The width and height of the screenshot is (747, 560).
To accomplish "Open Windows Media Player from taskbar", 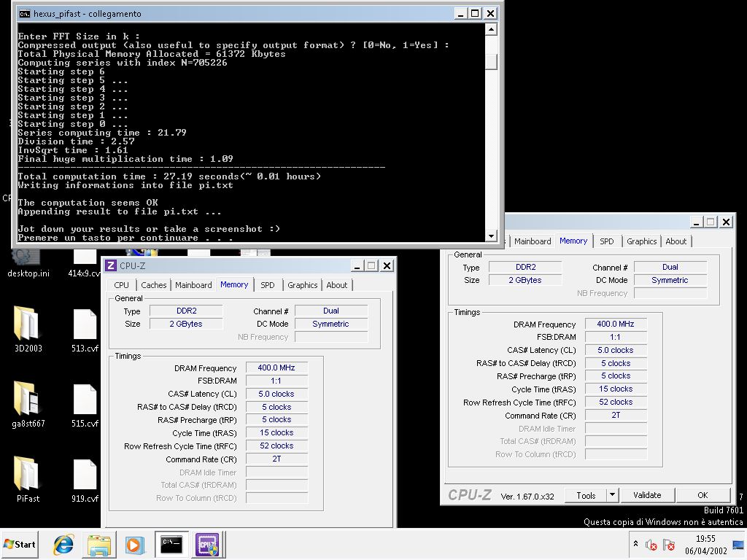I will coord(134,545).
